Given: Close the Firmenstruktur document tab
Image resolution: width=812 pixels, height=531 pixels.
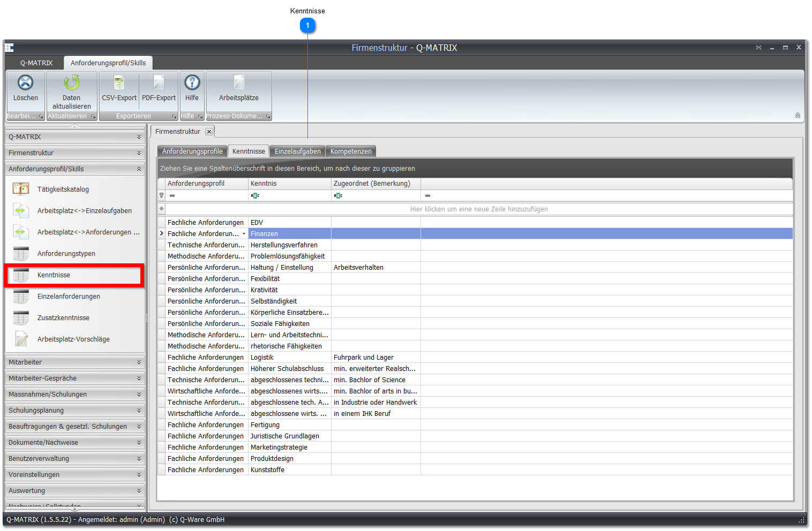Looking at the screenshot, I should [x=209, y=132].
